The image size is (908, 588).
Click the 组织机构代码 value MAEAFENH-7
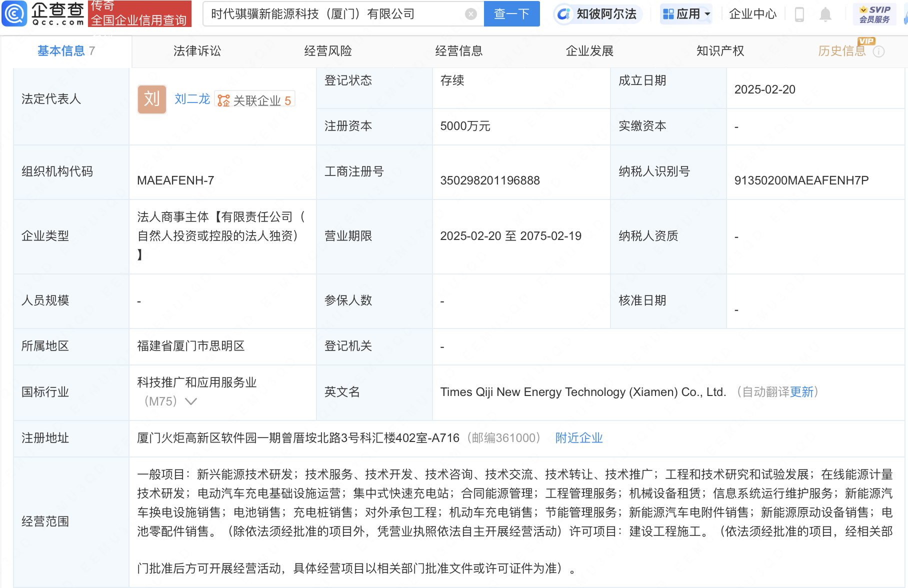[x=175, y=180]
